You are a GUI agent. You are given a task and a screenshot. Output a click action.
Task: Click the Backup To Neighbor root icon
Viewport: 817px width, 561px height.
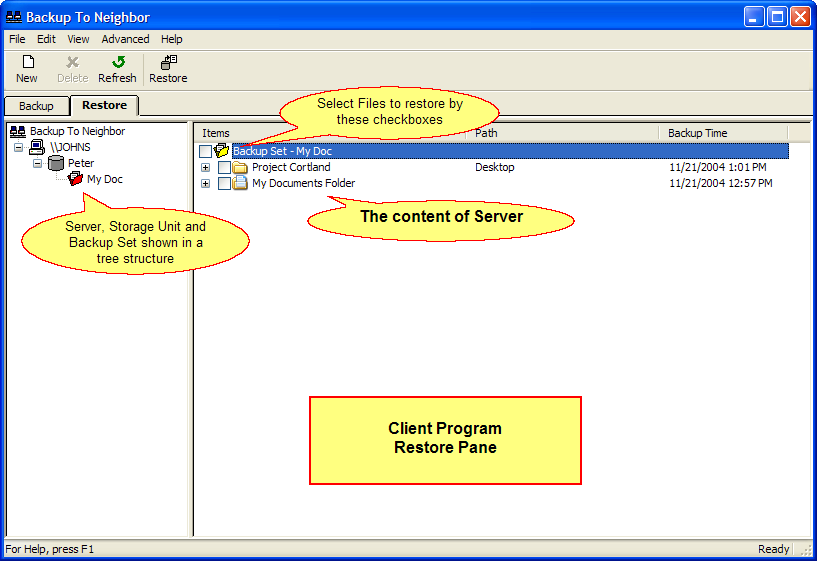(17, 131)
